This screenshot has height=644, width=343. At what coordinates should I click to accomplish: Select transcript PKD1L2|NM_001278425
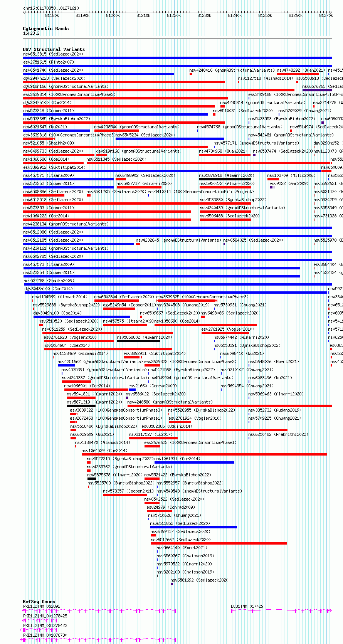(45, 616)
